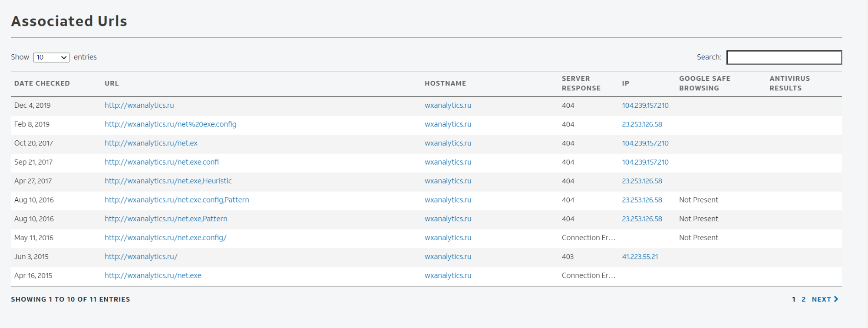This screenshot has height=328, width=868.
Task: Sort table by URL column header
Action: point(112,83)
